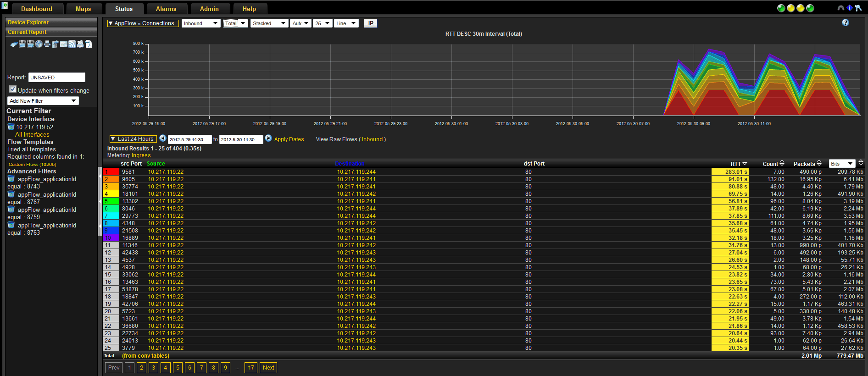Delete the appFlow_applicationId equal 8767 filter
This screenshot has width=868, height=376.
[11, 194]
